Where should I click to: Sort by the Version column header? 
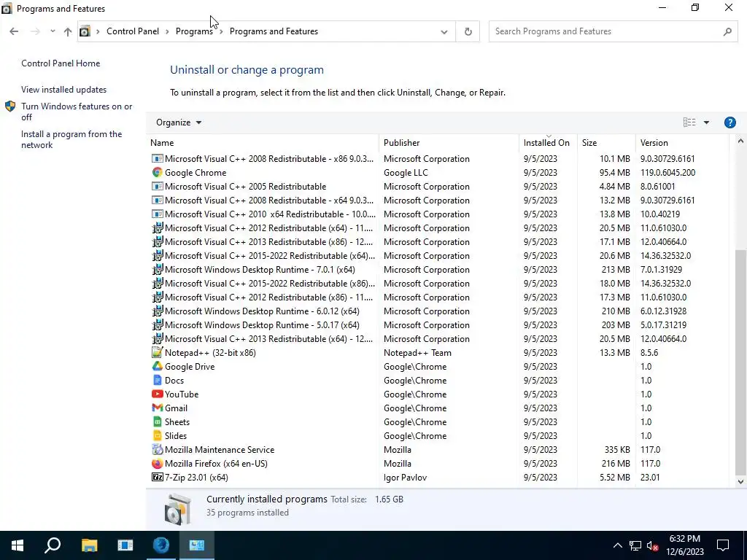683,143
